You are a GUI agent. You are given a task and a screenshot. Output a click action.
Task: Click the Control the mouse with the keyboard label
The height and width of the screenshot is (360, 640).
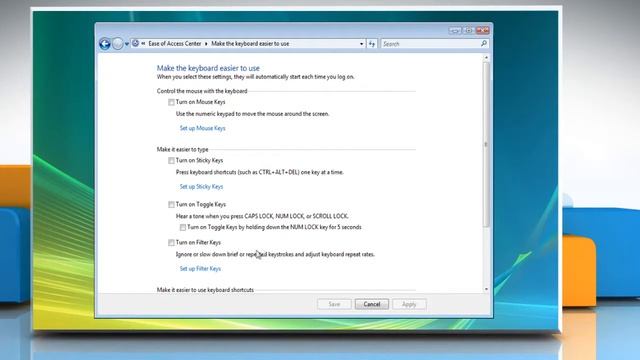(x=202, y=91)
